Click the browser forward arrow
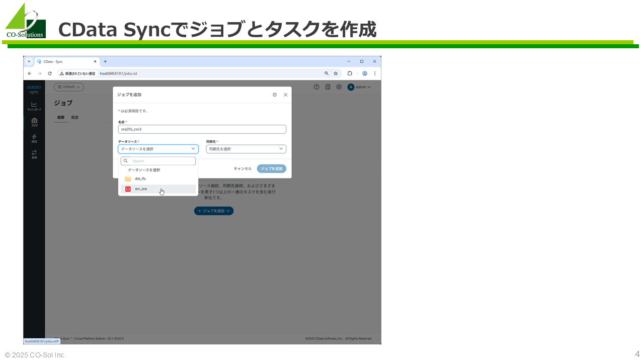Screen dimensions: 644x362 coord(40,73)
